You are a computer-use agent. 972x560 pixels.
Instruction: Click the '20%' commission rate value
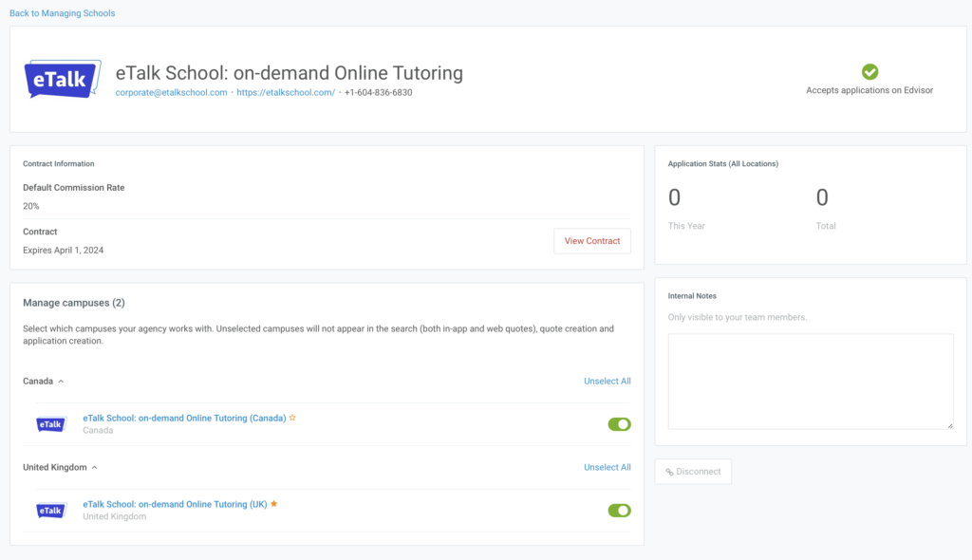(31, 206)
